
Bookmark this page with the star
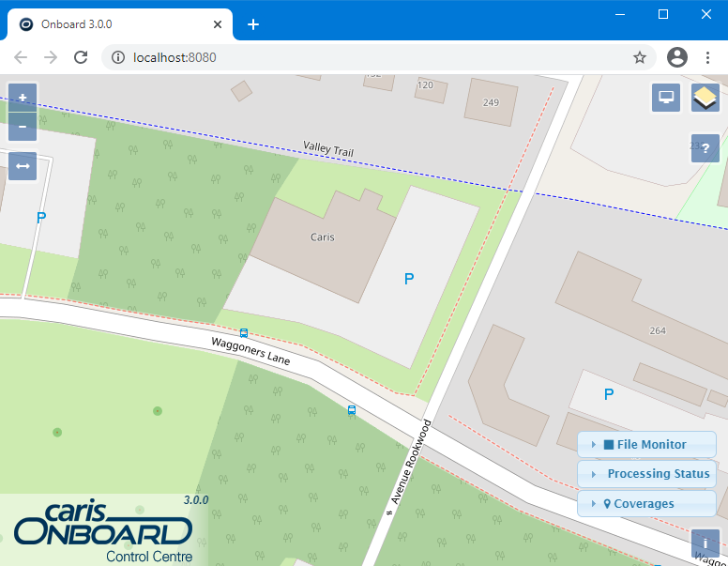pyautogui.click(x=640, y=57)
